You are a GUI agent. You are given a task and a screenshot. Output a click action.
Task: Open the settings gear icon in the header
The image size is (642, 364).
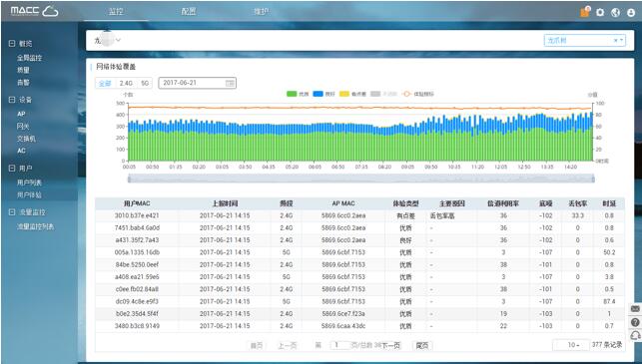[600, 12]
